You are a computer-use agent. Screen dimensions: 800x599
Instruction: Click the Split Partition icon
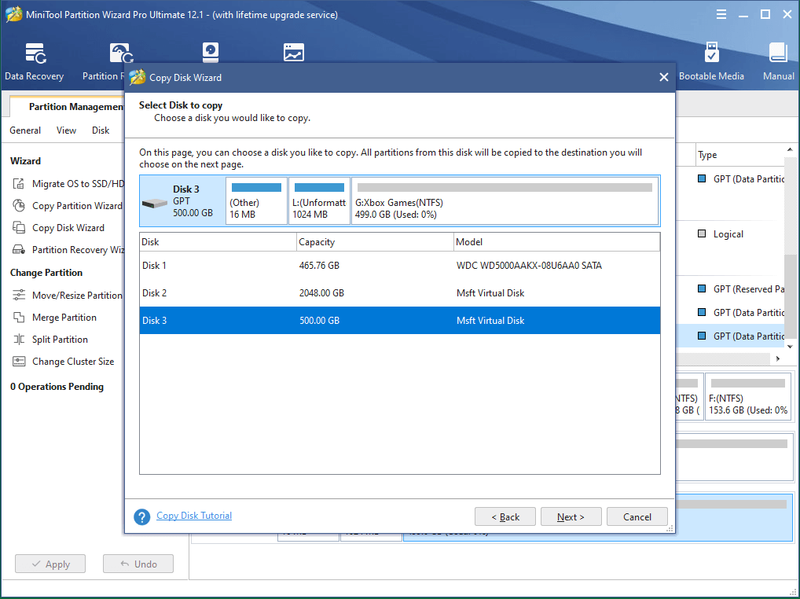tap(19, 339)
